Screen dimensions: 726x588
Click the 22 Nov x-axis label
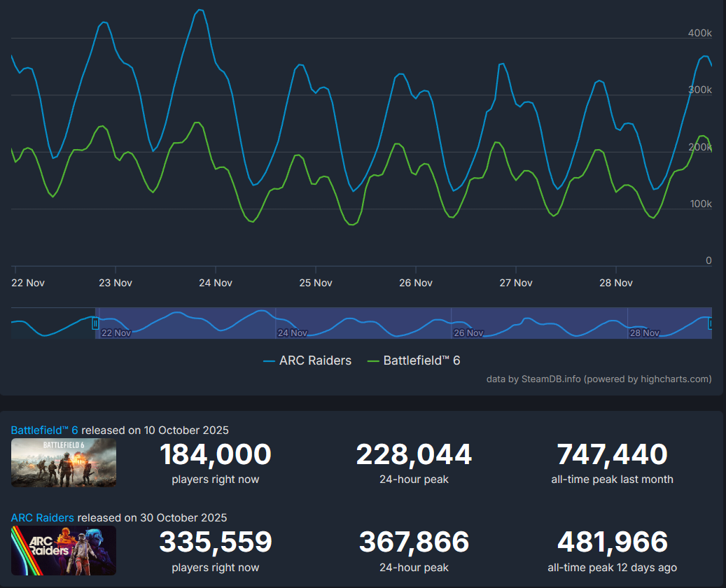coord(28,283)
